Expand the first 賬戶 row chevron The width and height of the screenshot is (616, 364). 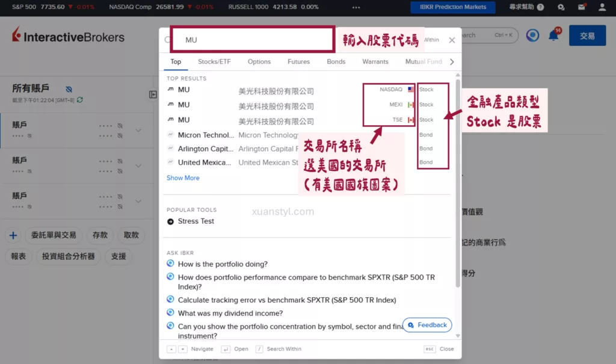click(138, 130)
